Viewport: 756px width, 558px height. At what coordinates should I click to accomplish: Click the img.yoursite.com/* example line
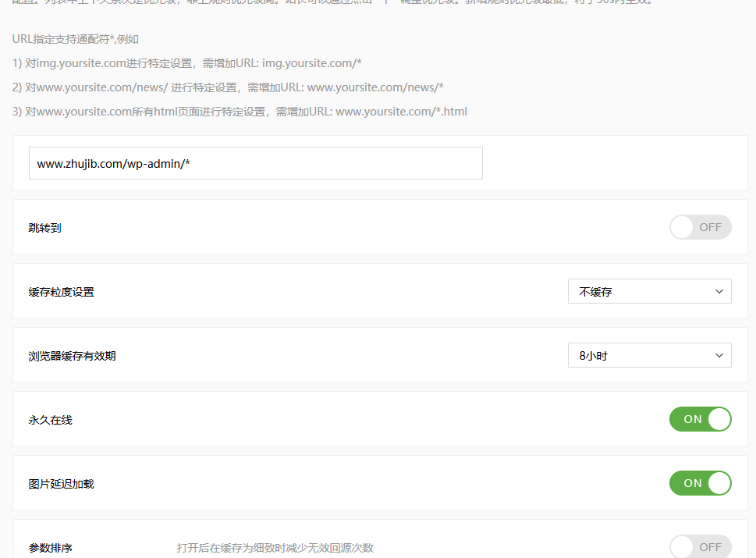187,62
